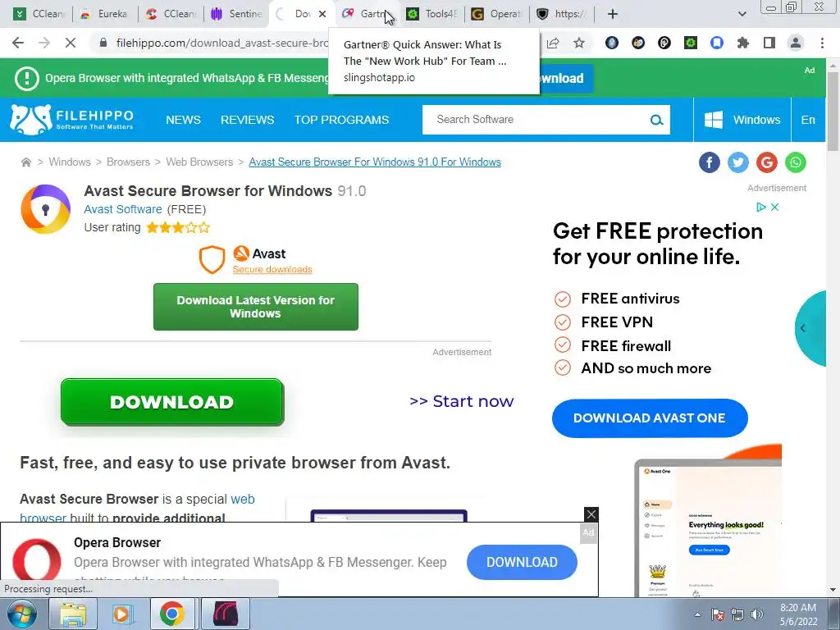Open the TOP PROGRAMS menu

coord(341,120)
